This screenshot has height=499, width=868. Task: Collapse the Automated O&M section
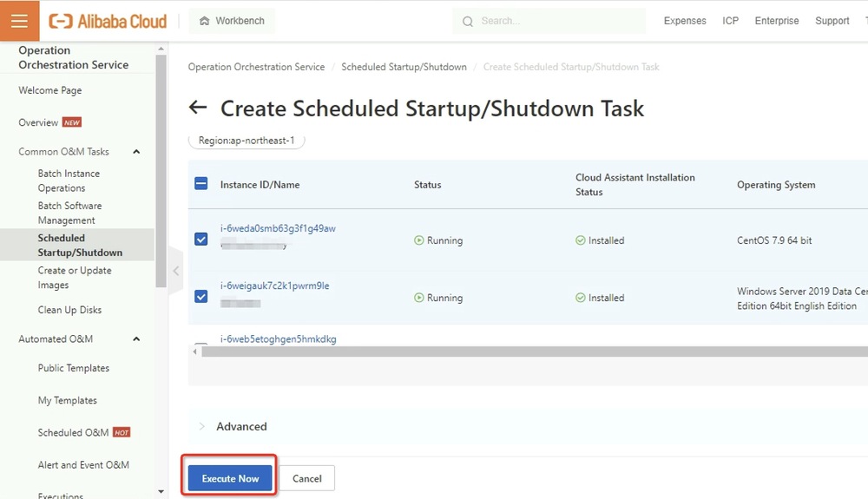(x=136, y=339)
